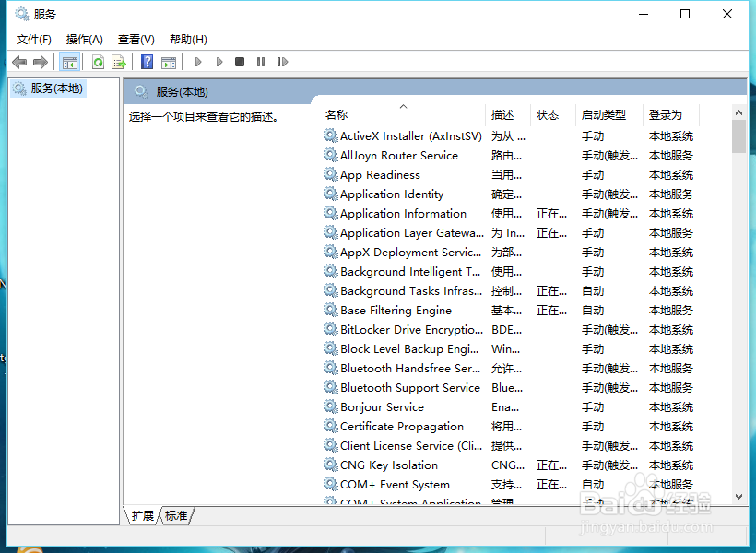The height and width of the screenshot is (553, 756).
Task: Switch to the 扩展 tab
Action: pyautogui.click(x=142, y=515)
